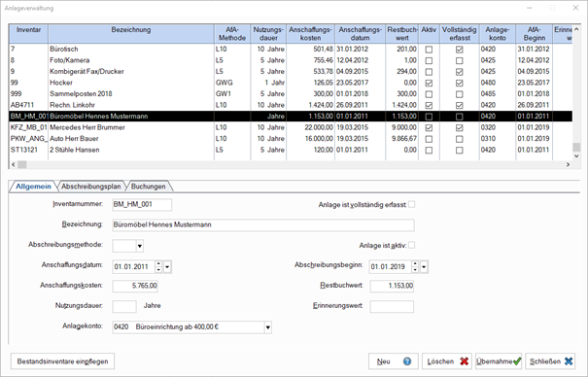The image size is (588, 377).
Task: Sort by the Restbuchwert column header
Action: tap(402, 34)
